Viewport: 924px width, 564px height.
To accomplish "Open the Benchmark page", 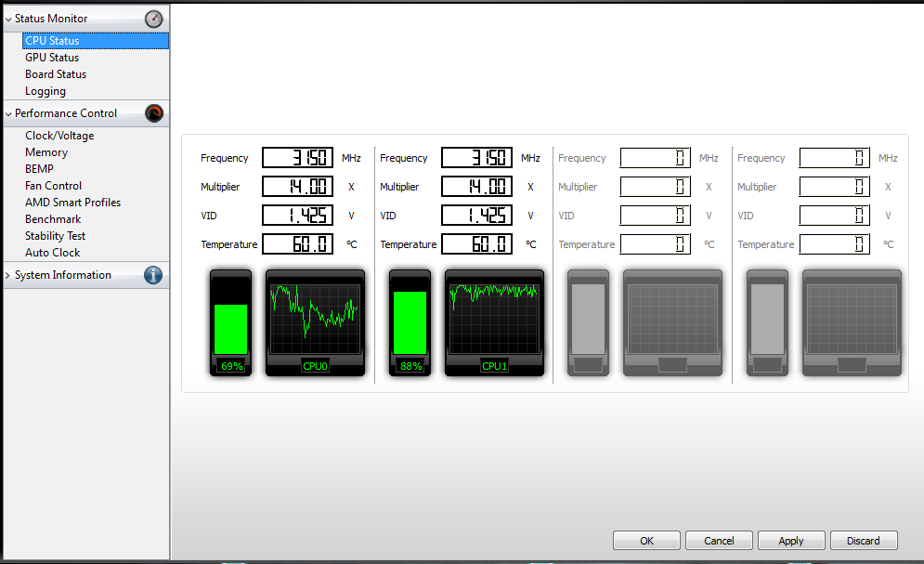I will tap(53, 219).
